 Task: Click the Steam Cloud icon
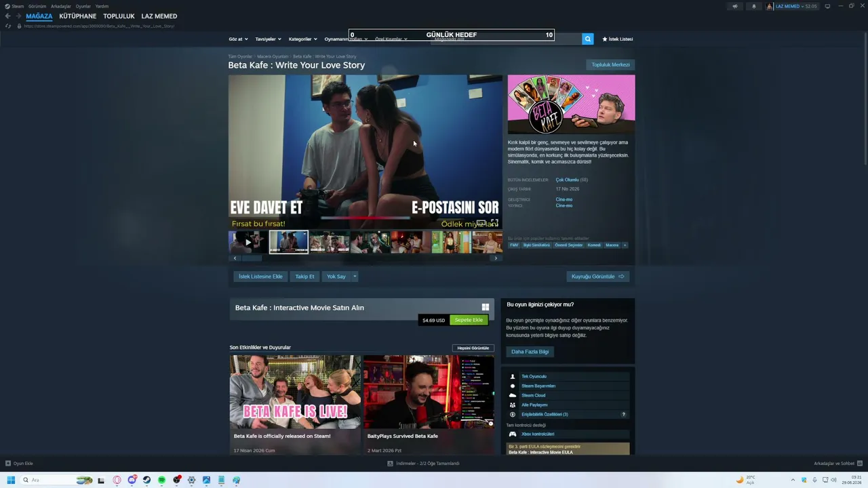click(513, 395)
